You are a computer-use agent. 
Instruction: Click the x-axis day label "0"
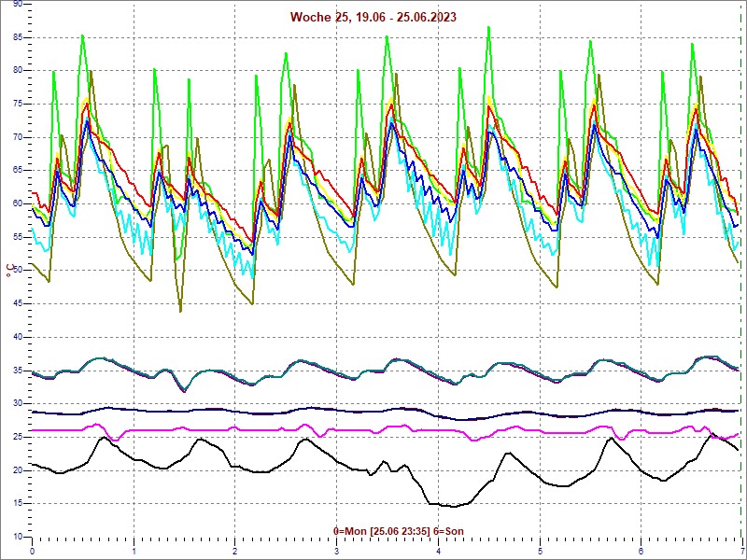click(32, 552)
